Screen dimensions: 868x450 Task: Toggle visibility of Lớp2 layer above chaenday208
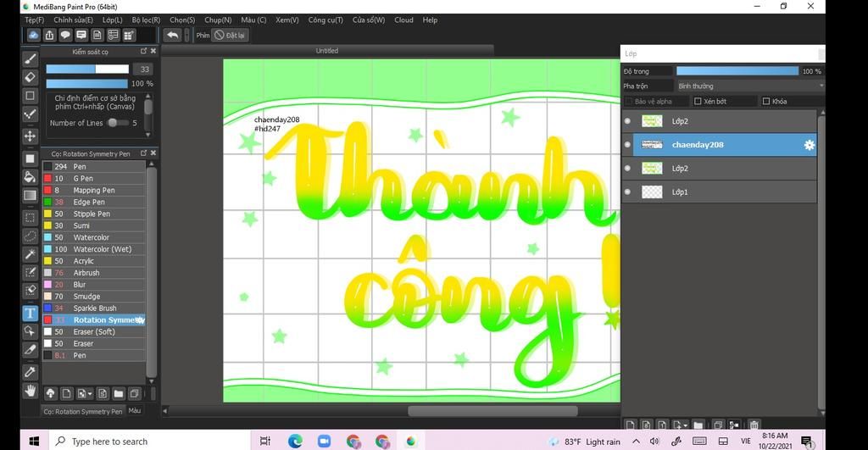(627, 120)
